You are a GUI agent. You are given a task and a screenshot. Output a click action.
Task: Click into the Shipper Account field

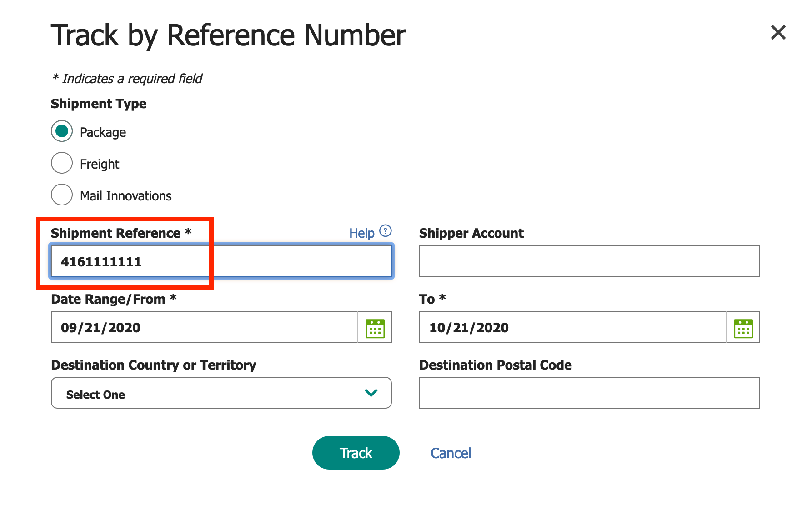pyautogui.click(x=589, y=261)
